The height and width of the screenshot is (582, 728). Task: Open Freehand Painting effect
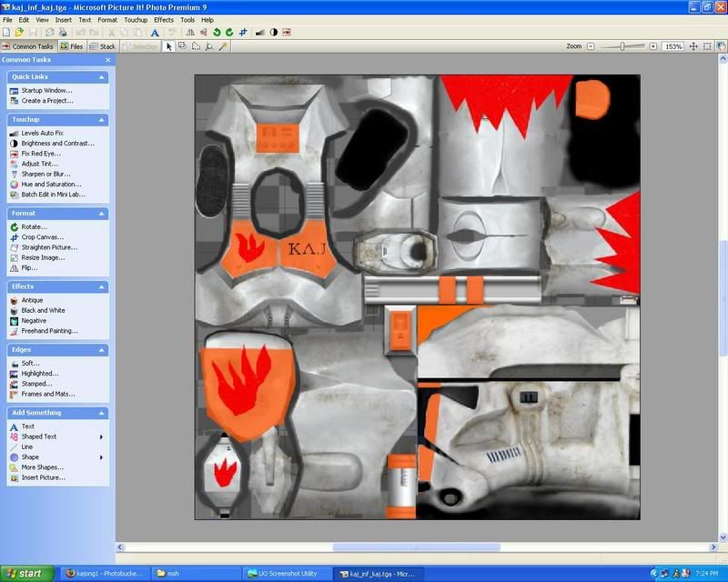click(50, 331)
